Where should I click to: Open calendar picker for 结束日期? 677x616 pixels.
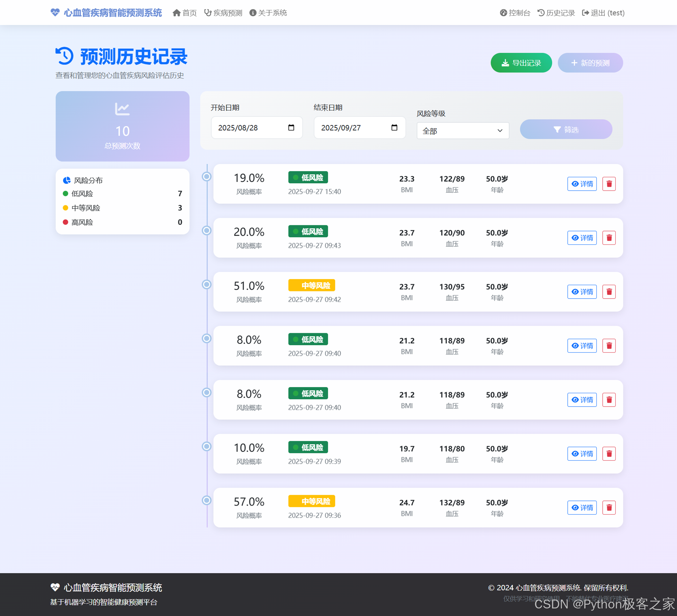(x=394, y=128)
